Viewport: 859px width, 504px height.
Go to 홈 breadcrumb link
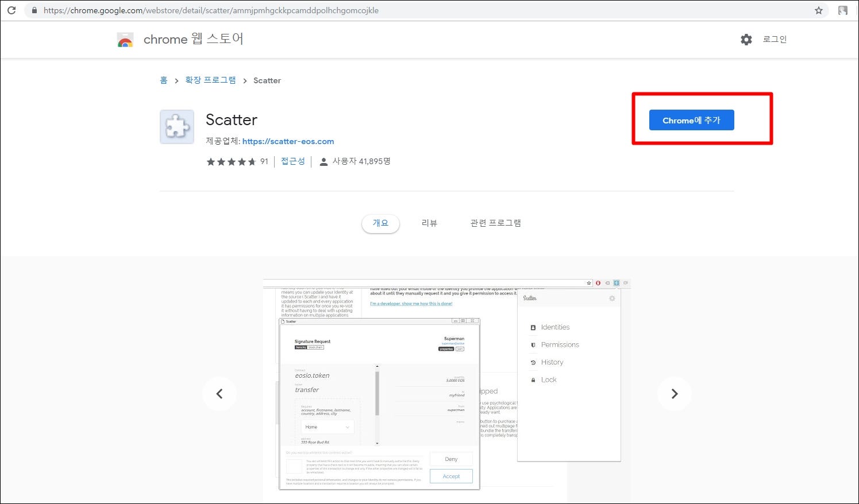coord(164,80)
